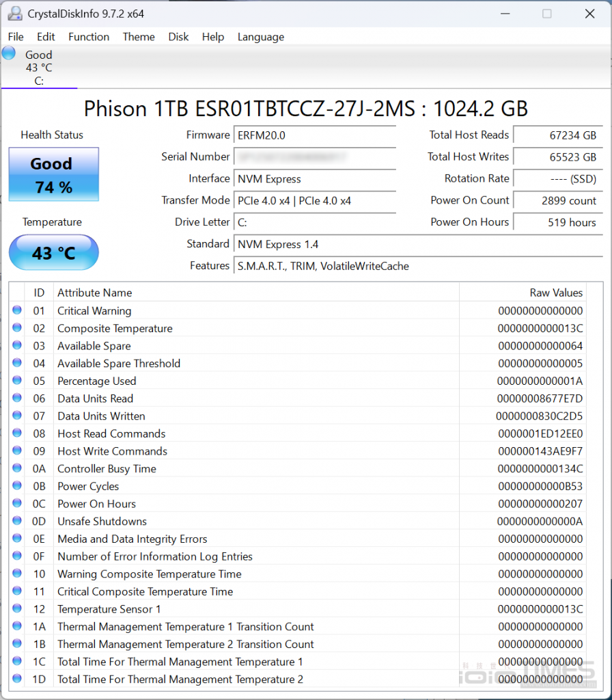This screenshot has width=612, height=700.
Task: Select the Firmware text field showing ERFM20.0
Action: [315, 135]
